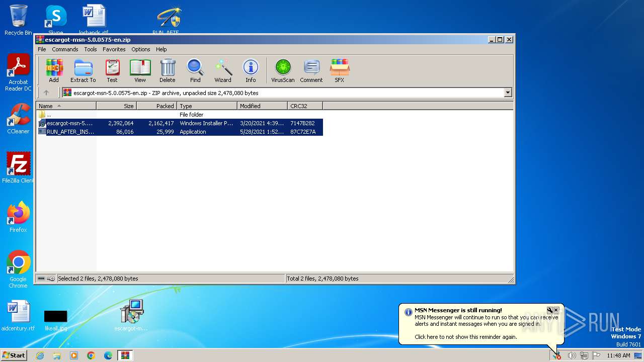Open Recycle Bin desktop icon
The height and width of the screenshot is (362, 644).
coord(18,20)
